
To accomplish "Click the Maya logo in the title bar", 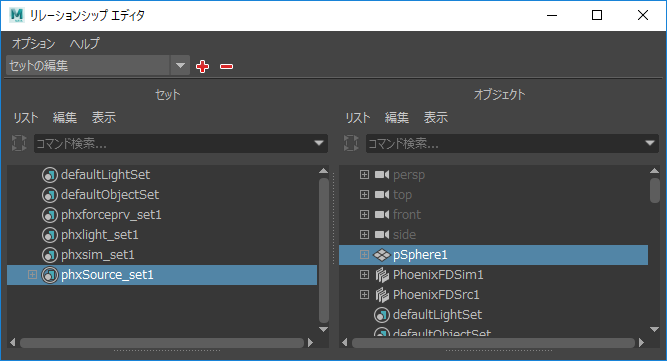I will (x=17, y=15).
